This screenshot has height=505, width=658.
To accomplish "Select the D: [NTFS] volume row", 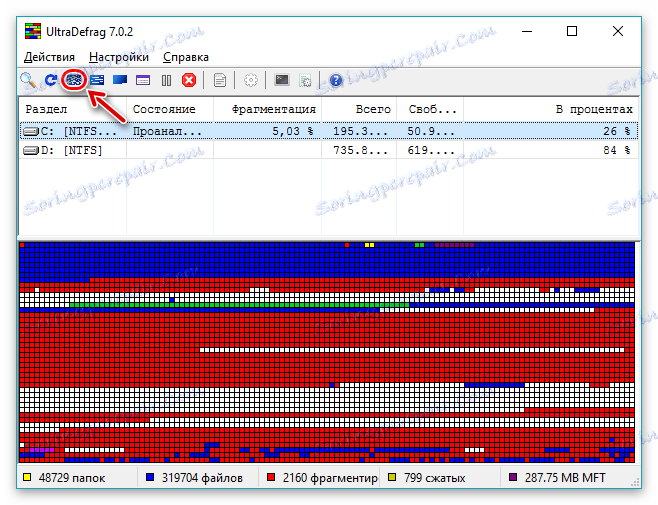I will [x=329, y=150].
